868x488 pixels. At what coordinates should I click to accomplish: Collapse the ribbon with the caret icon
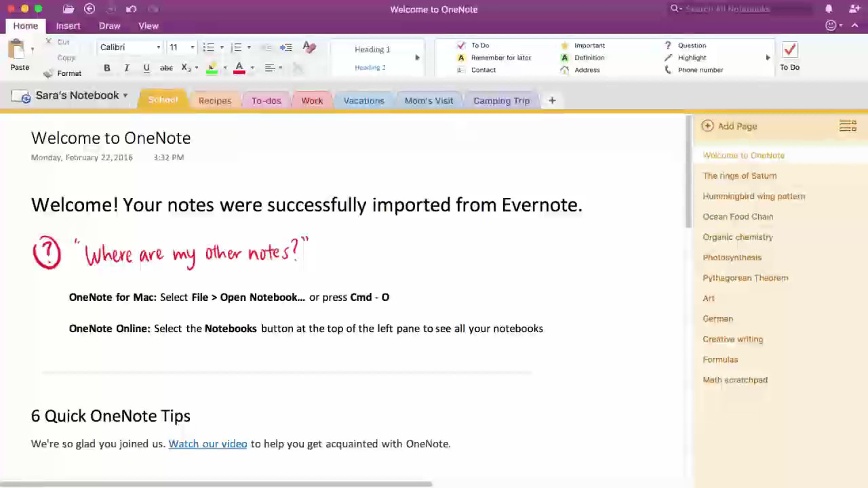[856, 26]
